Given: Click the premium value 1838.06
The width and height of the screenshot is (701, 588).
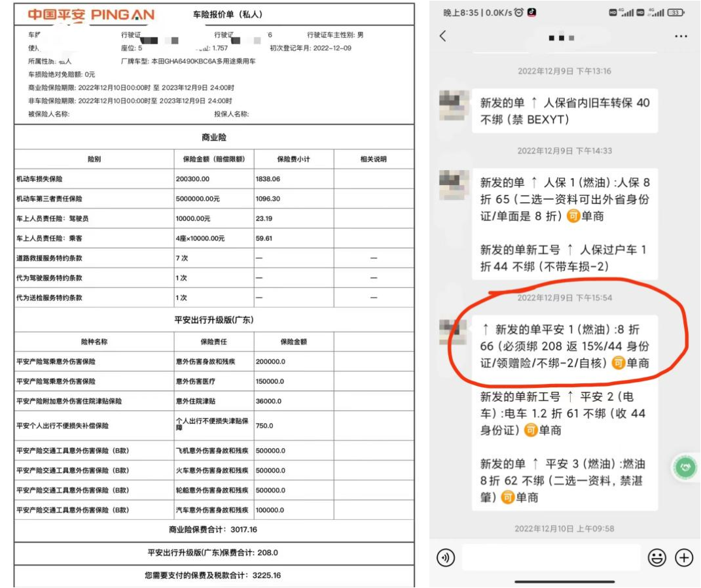Looking at the screenshot, I should click(x=268, y=179).
